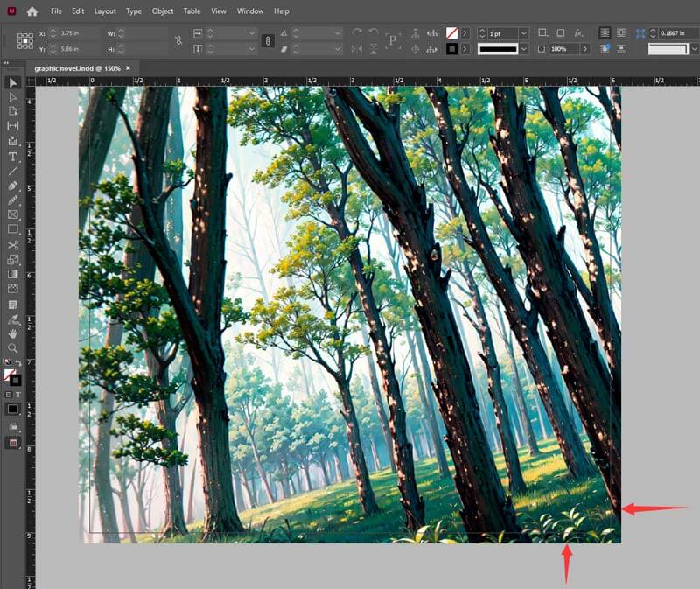Pick a reference point in the grid
The height and width of the screenshot is (589, 700).
click(x=24, y=40)
